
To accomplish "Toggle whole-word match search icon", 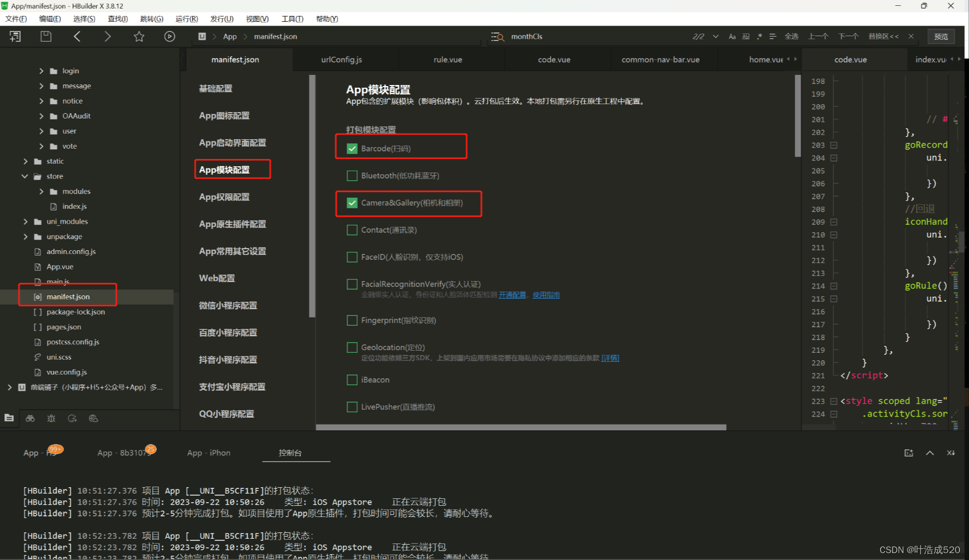I will 746,36.
